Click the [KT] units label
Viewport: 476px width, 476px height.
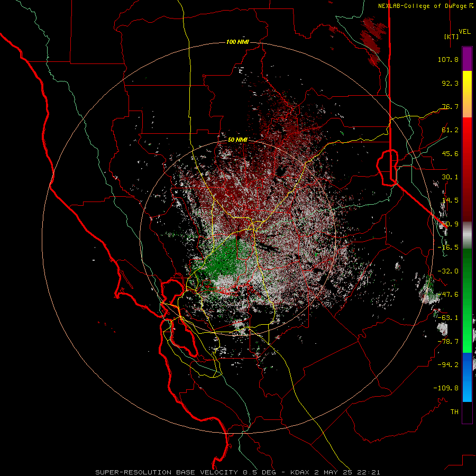[451, 36]
